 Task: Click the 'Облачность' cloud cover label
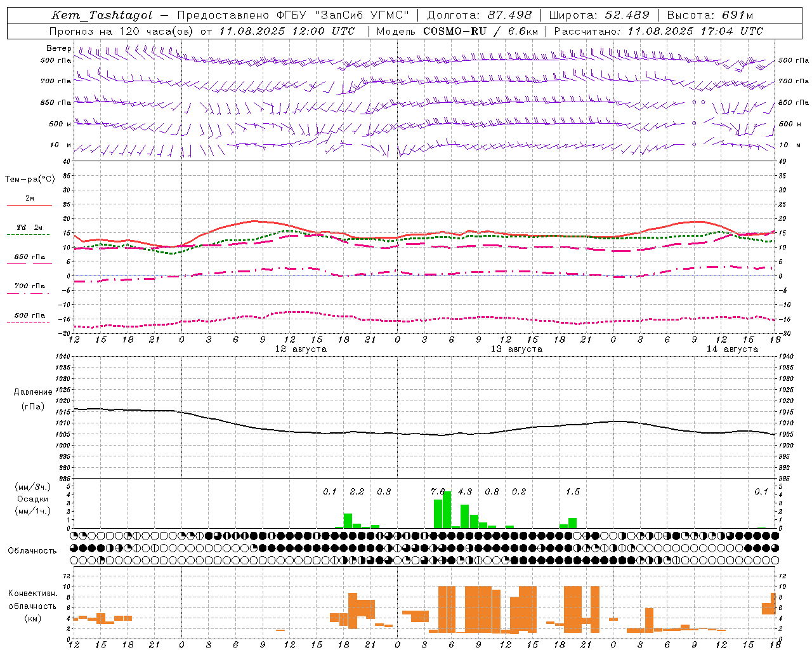pos(32,551)
